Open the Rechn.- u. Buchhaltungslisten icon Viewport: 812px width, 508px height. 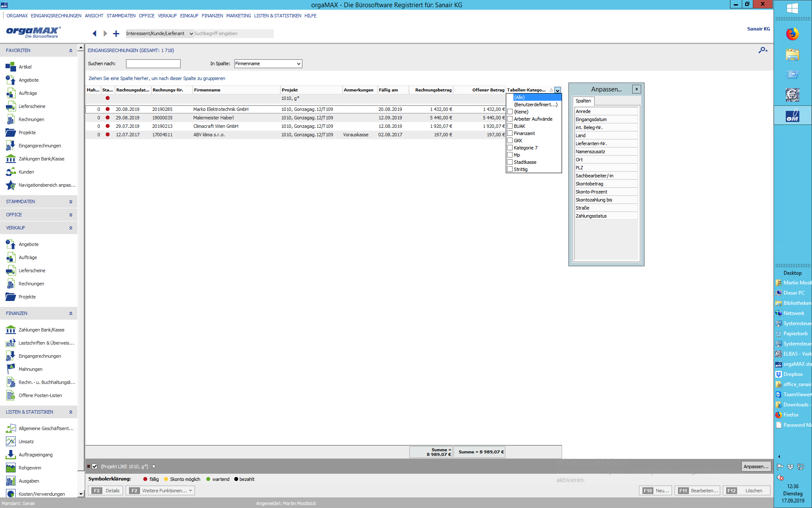pos(11,382)
